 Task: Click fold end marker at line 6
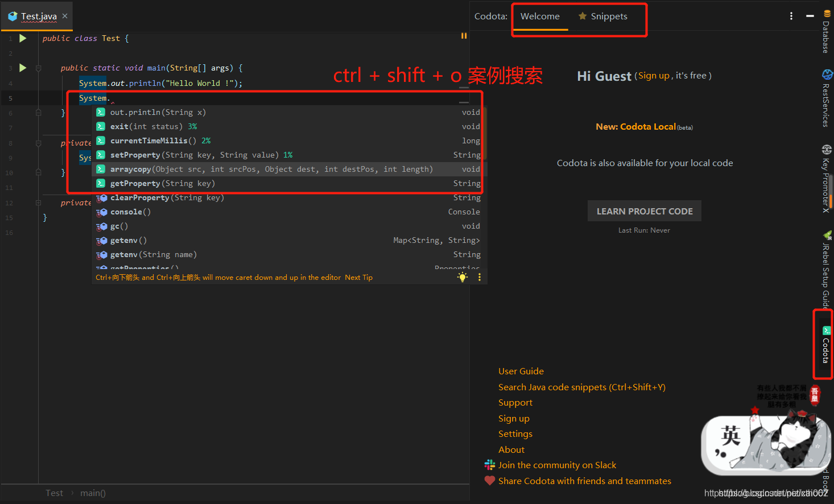coord(39,113)
